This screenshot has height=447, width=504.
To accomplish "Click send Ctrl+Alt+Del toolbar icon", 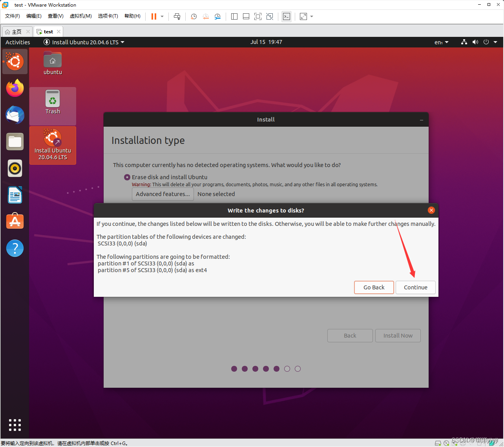I will point(177,16).
